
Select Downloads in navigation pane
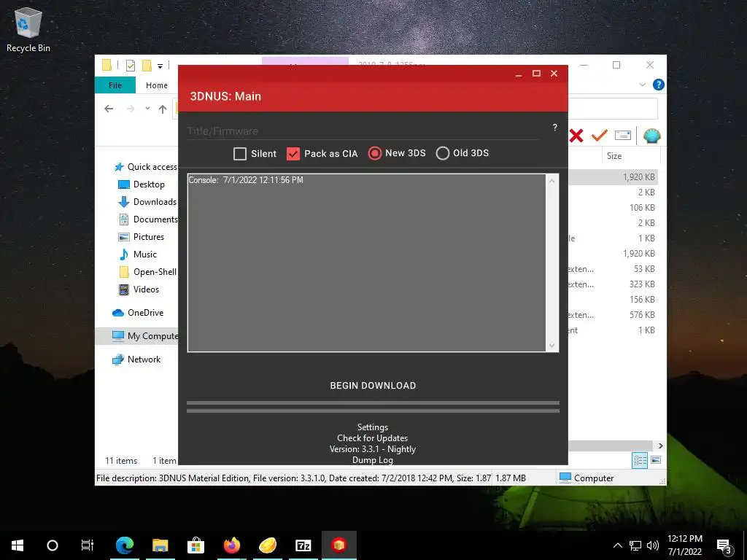pyautogui.click(x=147, y=202)
